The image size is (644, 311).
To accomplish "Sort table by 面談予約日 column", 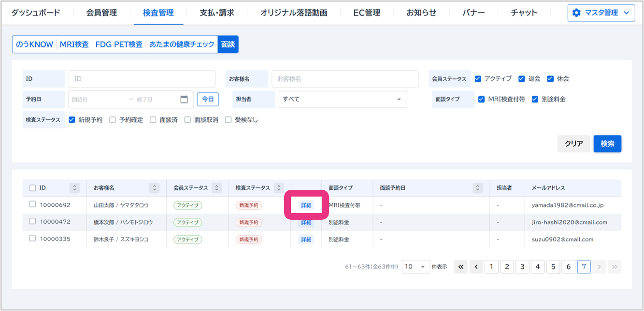I will 477,188.
